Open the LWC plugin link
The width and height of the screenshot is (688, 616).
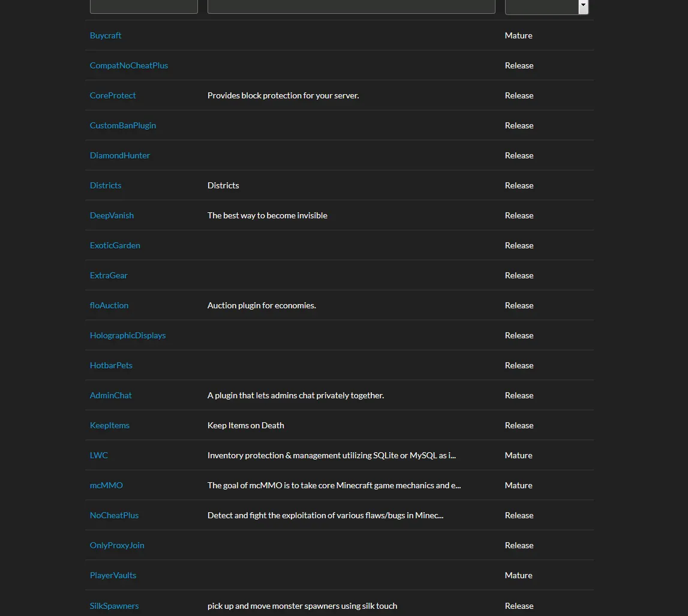click(x=99, y=455)
